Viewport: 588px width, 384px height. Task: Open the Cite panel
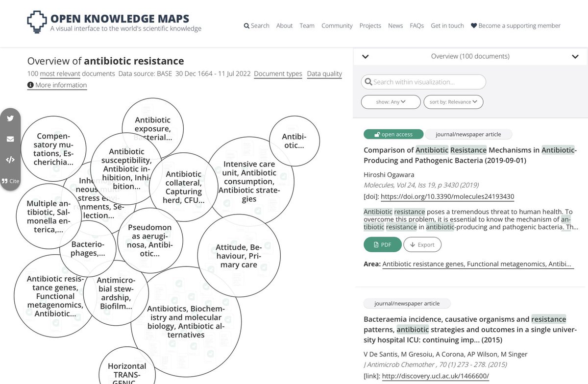[10, 181]
